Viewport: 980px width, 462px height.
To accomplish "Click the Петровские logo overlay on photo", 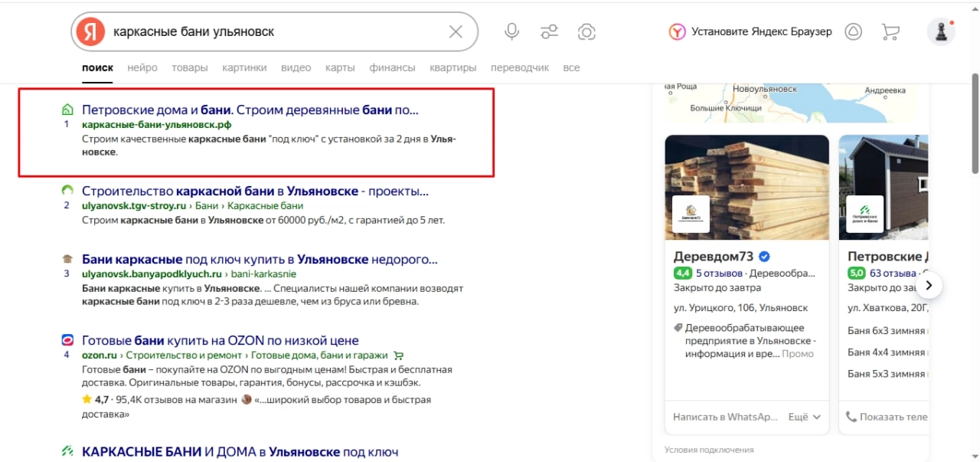I will [x=865, y=214].
